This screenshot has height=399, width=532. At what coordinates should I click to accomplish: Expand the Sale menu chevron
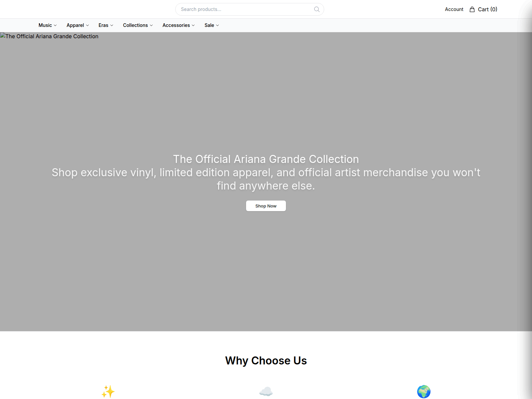coord(217,25)
